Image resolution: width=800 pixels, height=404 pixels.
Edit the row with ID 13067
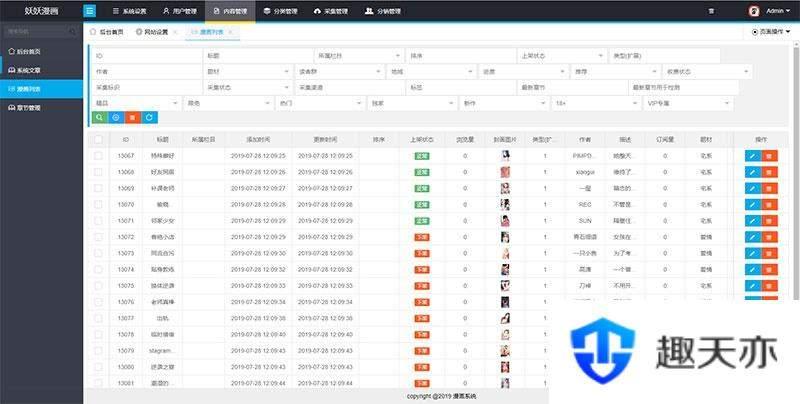pyautogui.click(x=753, y=156)
